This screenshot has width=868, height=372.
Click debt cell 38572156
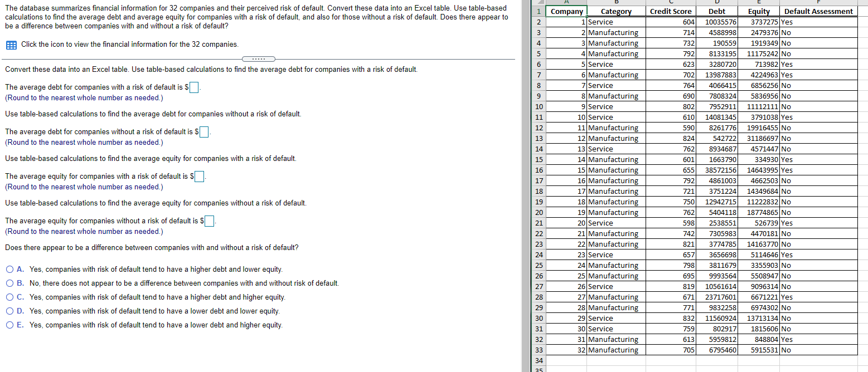(717, 170)
